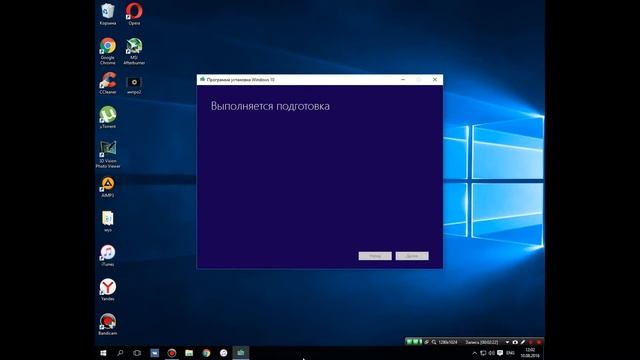Minimize the Windows 10 Setup window

click(x=403, y=80)
